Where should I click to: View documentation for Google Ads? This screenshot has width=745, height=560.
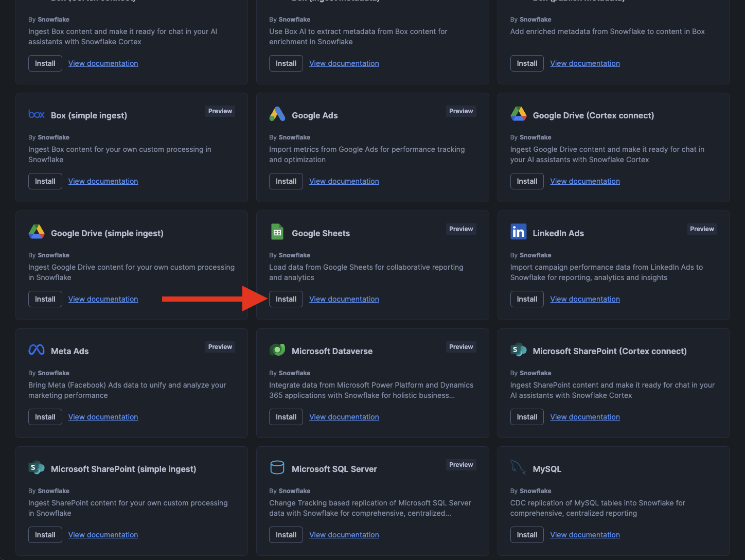tap(344, 181)
